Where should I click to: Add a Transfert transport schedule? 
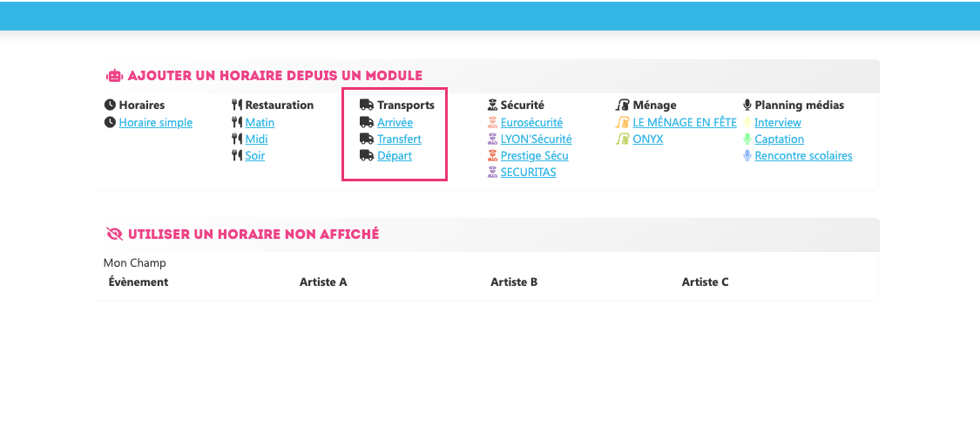point(399,139)
